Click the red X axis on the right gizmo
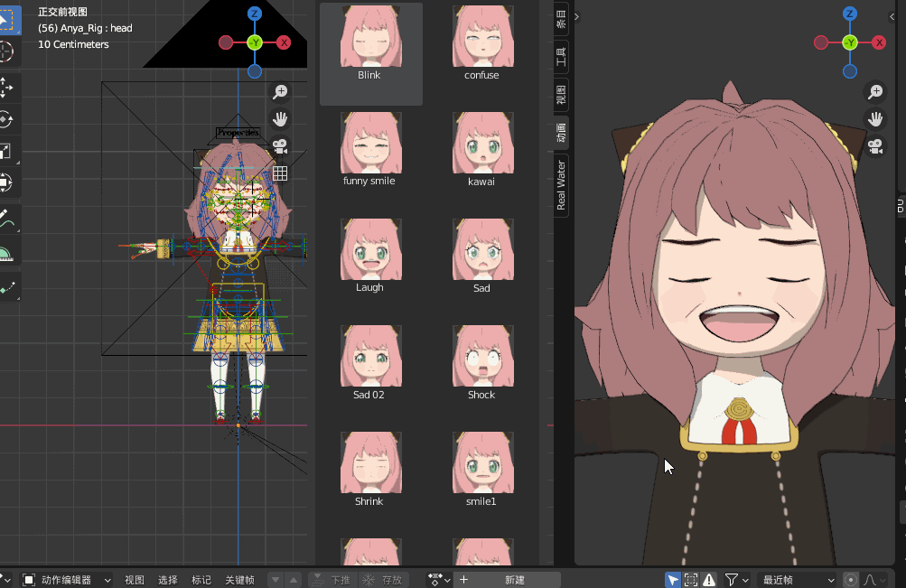Image resolution: width=906 pixels, height=588 pixels. pyautogui.click(x=879, y=42)
